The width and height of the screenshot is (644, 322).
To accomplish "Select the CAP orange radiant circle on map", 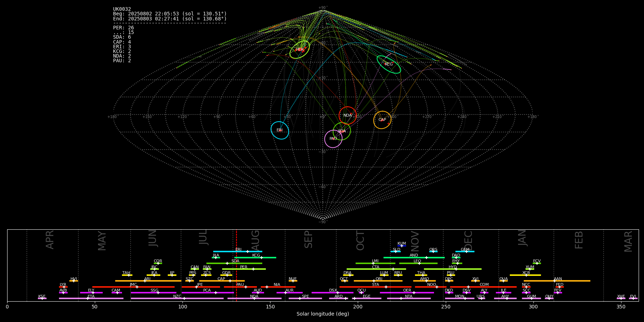I will 382,120.
